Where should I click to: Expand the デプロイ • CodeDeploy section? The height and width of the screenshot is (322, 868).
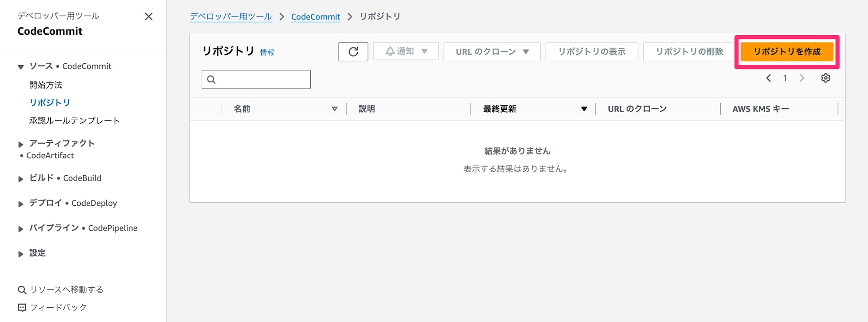coord(20,204)
